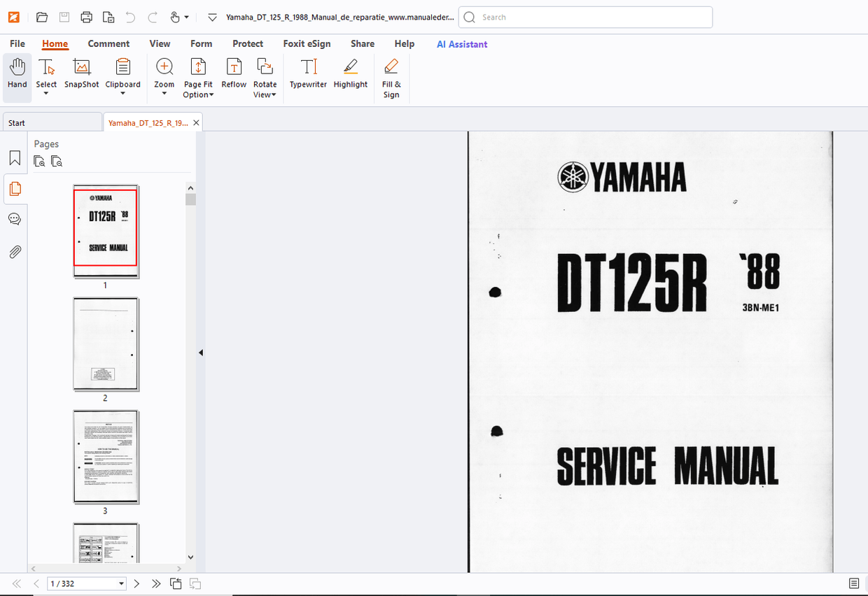Open the Comments panel in the sidebar
Screen dimensions: 868x596
(x=15, y=218)
